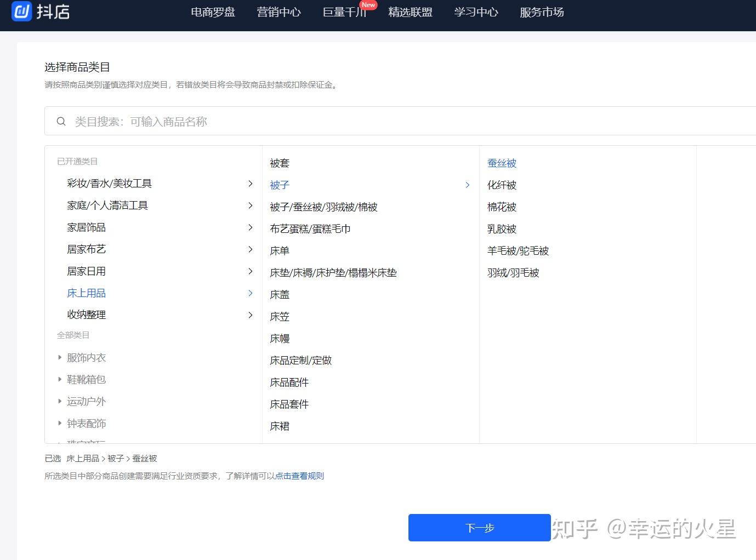Expand chevron for 居家布艺

pyautogui.click(x=251, y=249)
